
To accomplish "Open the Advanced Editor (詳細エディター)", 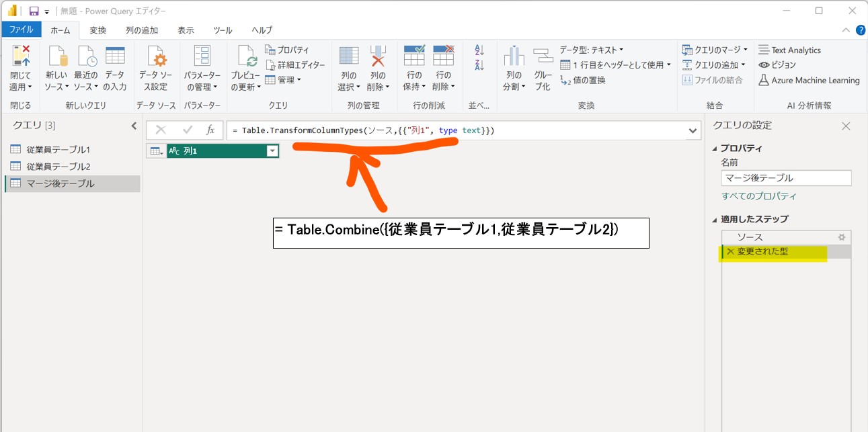I will tap(295, 64).
